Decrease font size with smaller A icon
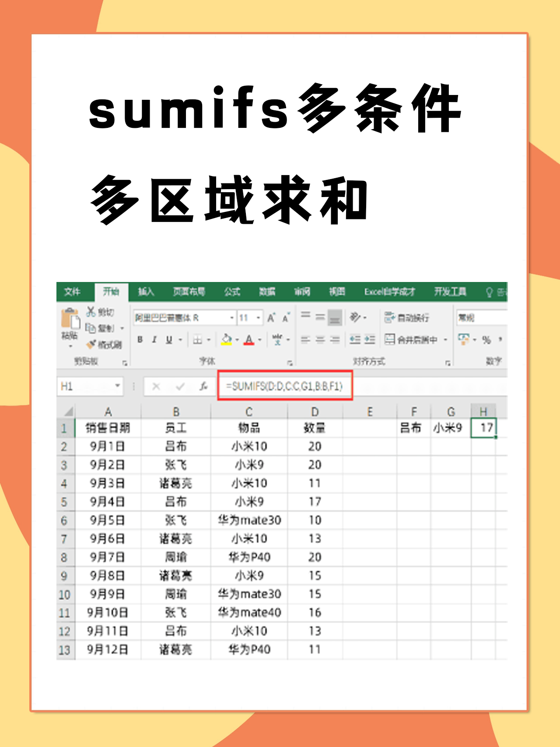Viewport: 560px width, 747px height. (x=286, y=318)
